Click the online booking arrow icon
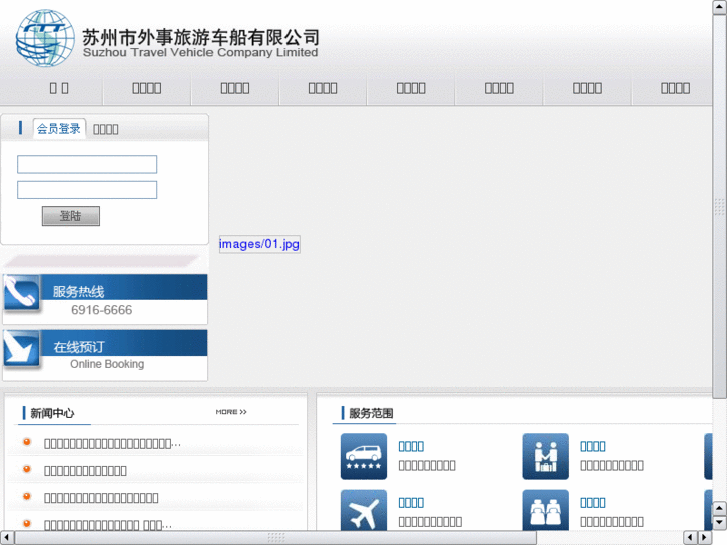Viewport: 727px width, 545px height. [x=21, y=349]
